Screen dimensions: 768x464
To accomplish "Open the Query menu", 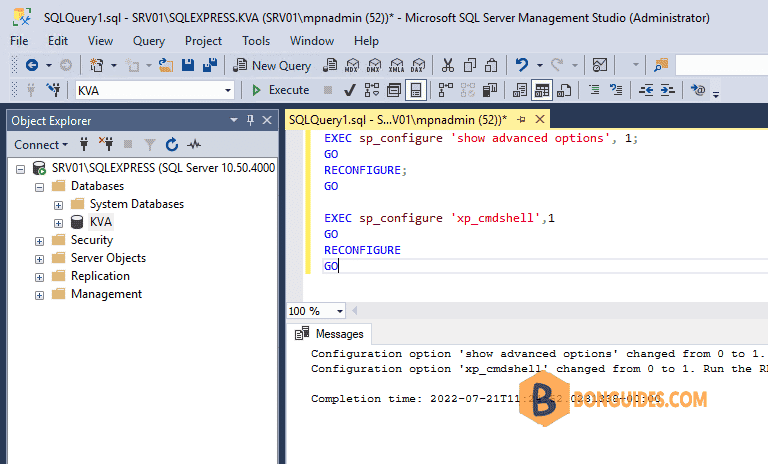I will pyautogui.click(x=149, y=41).
